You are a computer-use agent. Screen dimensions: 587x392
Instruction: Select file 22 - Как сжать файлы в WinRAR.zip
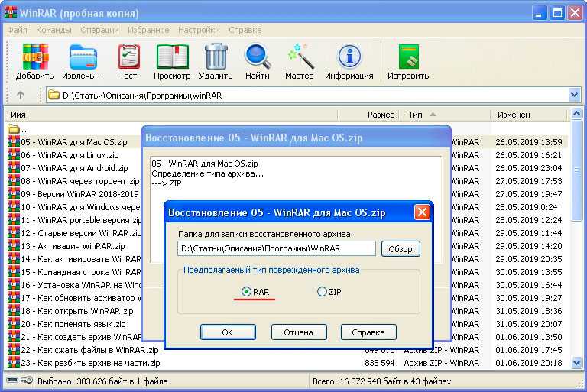(90, 350)
